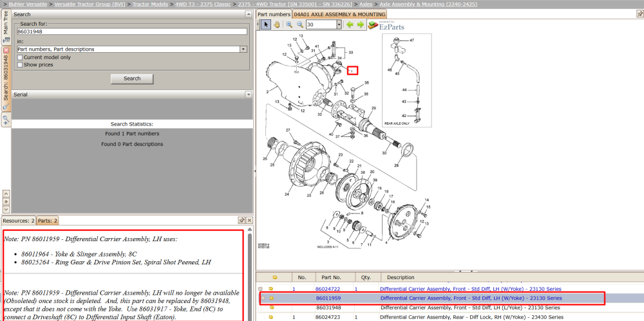Collapse tree row for part 86011959
The height and width of the screenshot is (321, 644).
coord(263,298)
